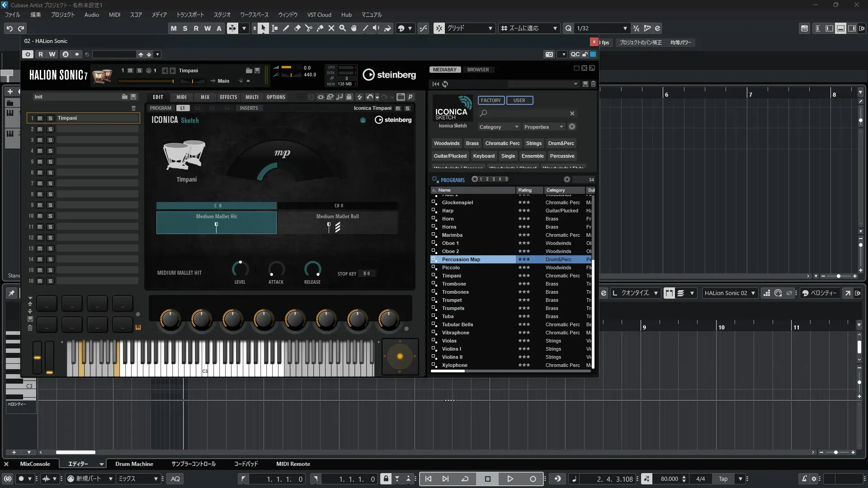868x488 pixels.
Task: Adjust the RELEASE knob in Iconica Sketch
Action: pyautogui.click(x=312, y=269)
